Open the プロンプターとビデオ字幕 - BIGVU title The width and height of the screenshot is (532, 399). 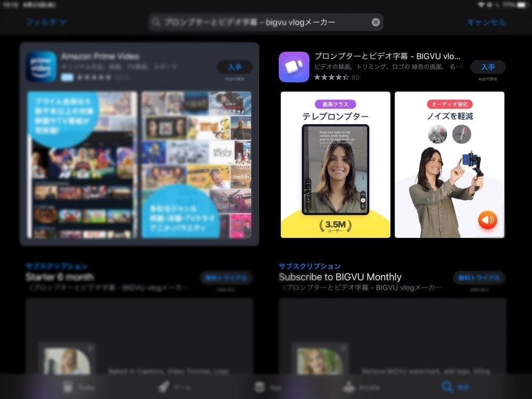(387, 56)
